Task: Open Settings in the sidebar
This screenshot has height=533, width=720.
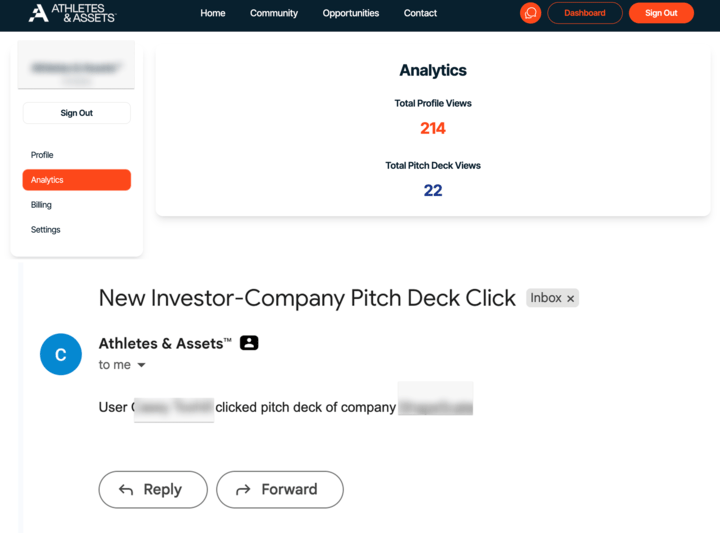Action: click(46, 230)
